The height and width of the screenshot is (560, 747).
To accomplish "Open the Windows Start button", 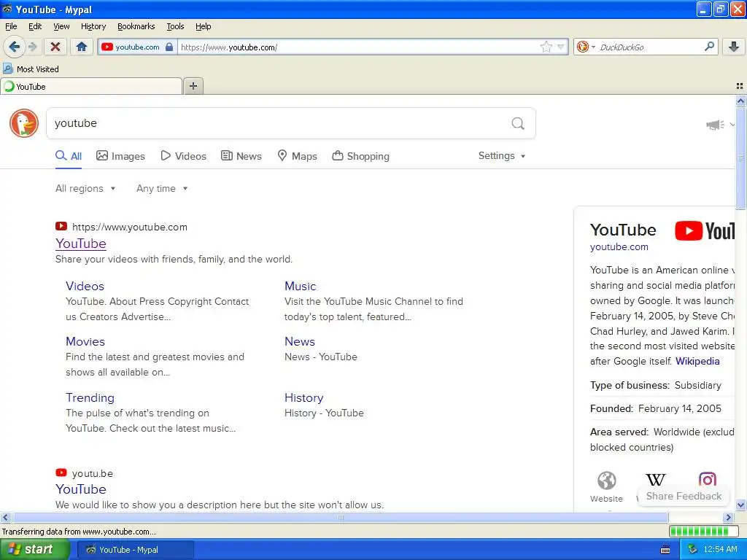I will 35,550.
